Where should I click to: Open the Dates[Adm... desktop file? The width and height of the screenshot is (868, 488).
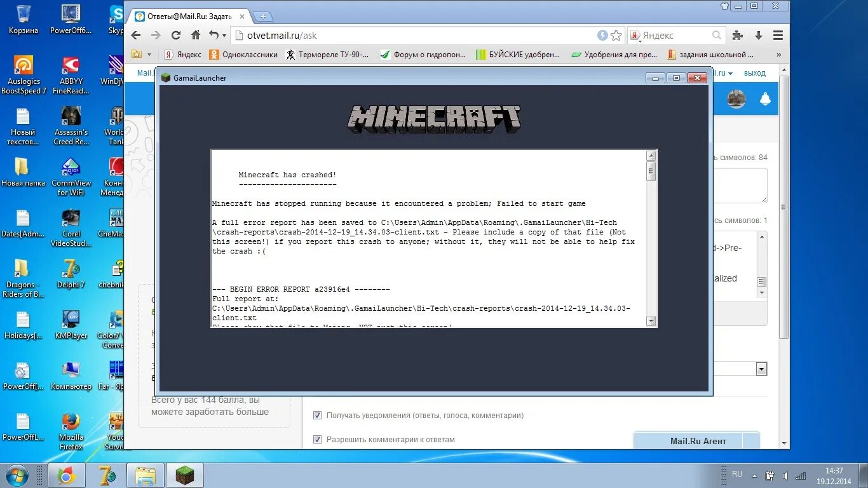click(x=24, y=223)
